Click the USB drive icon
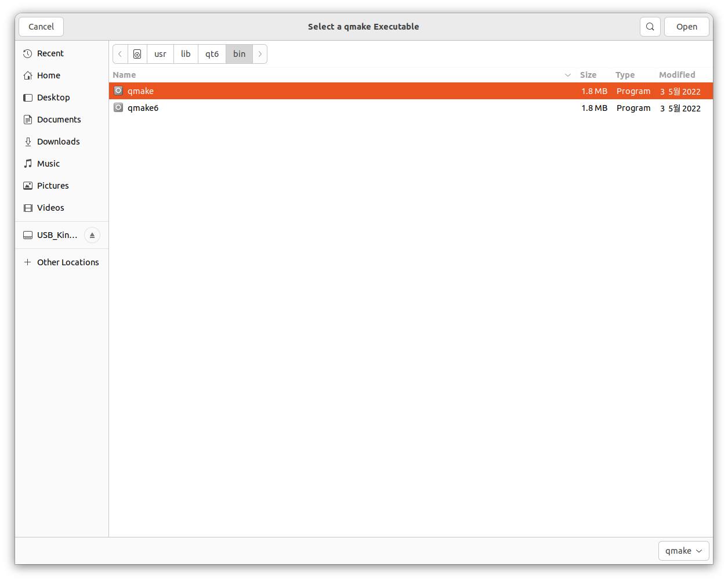The width and height of the screenshot is (728, 581). [x=28, y=235]
